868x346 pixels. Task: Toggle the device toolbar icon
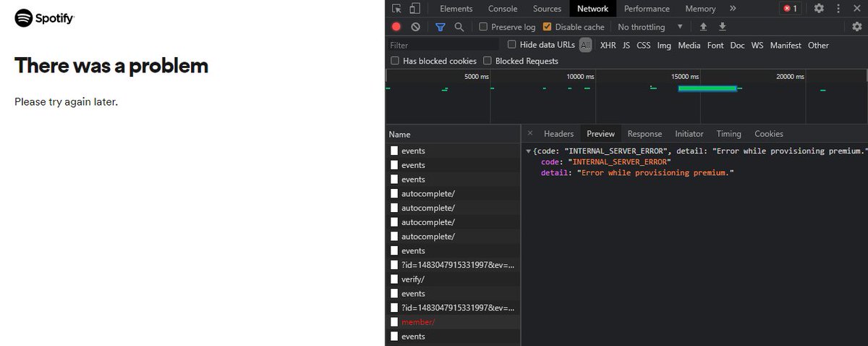pyautogui.click(x=414, y=9)
